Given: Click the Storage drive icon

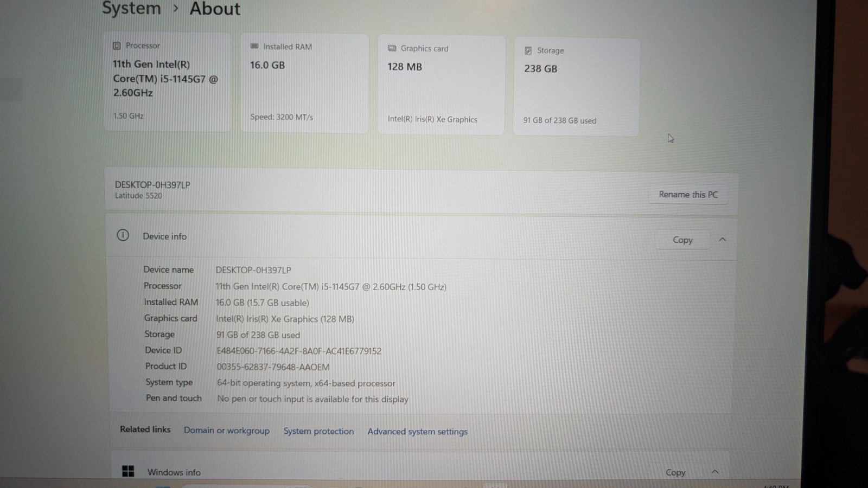Looking at the screenshot, I should click(528, 50).
